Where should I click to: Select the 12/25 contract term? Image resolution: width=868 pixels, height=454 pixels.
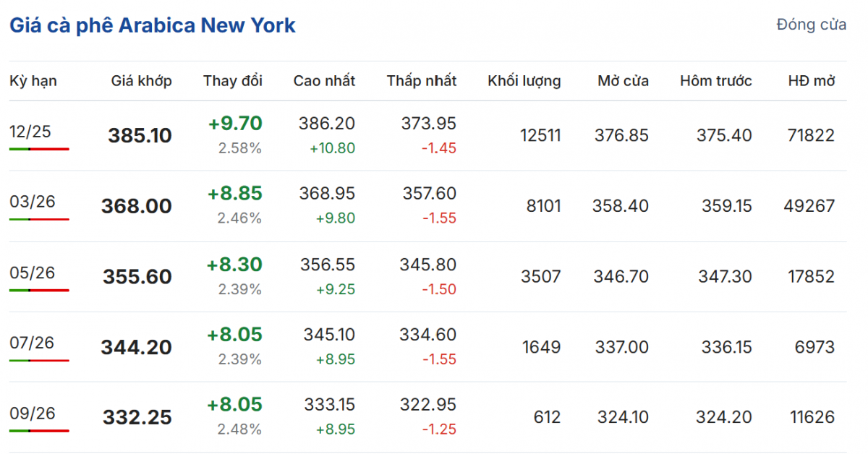click(x=30, y=132)
